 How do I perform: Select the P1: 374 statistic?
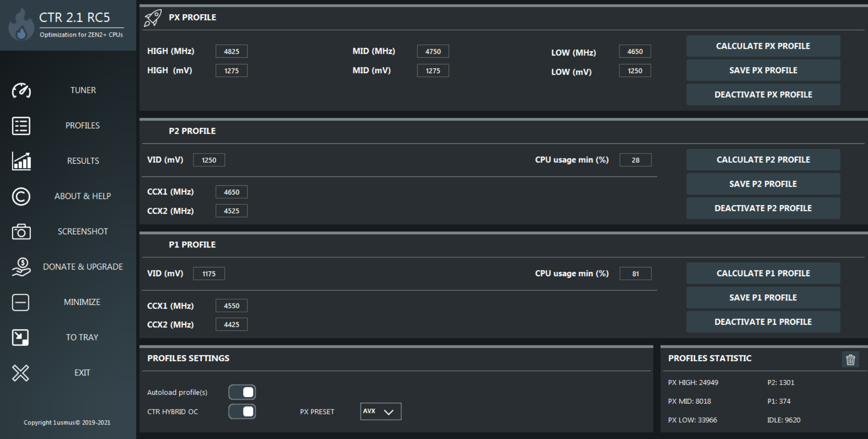tap(779, 401)
